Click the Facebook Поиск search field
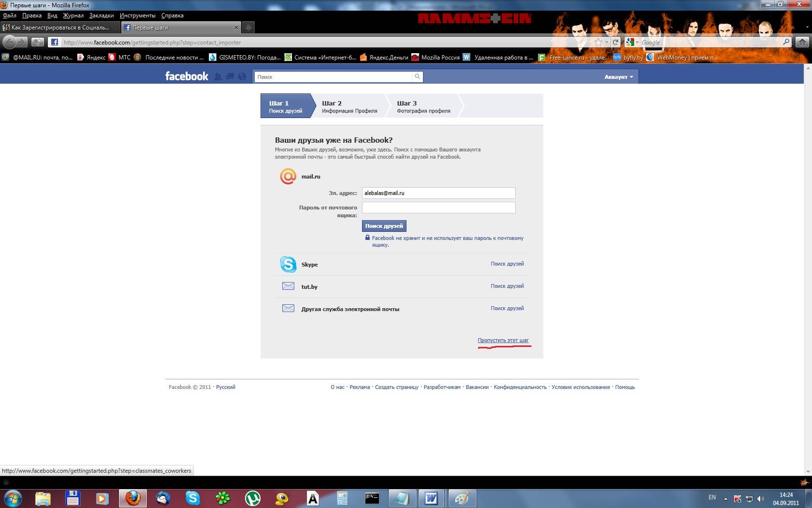The image size is (812, 508). tap(333, 76)
